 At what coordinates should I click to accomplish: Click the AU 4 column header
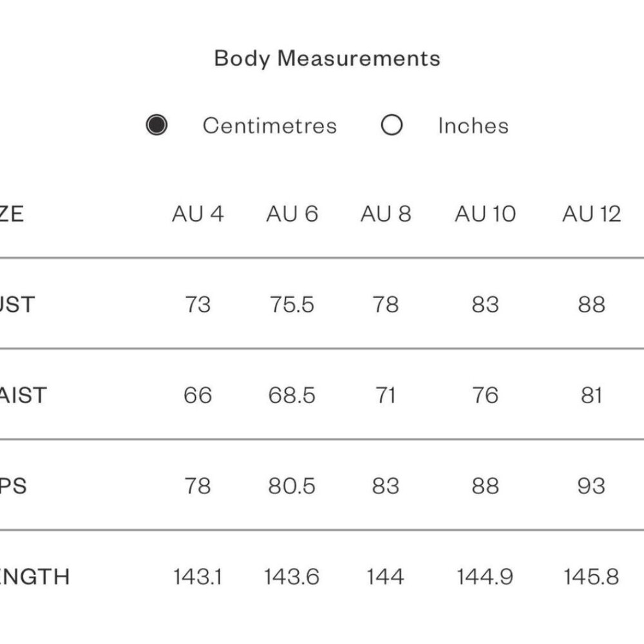(x=198, y=214)
